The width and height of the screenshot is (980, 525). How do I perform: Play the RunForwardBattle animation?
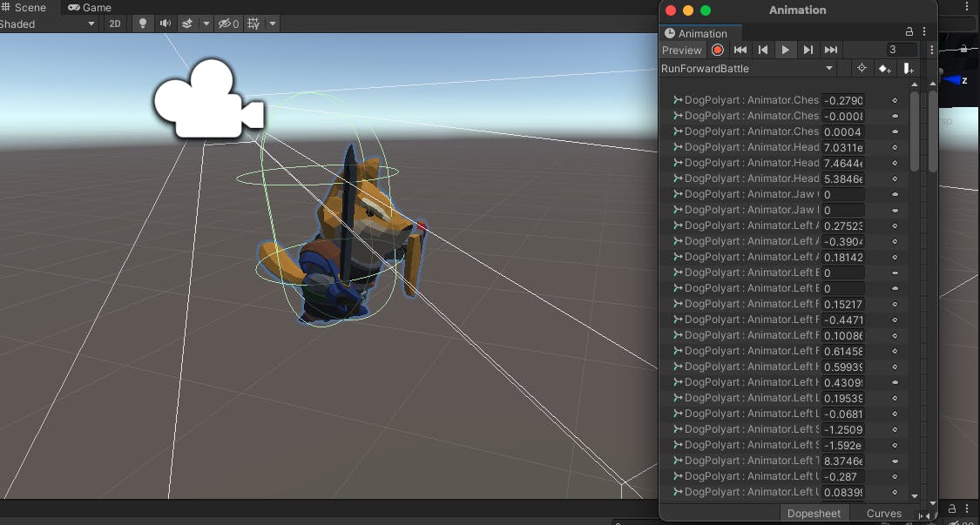click(786, 50)
